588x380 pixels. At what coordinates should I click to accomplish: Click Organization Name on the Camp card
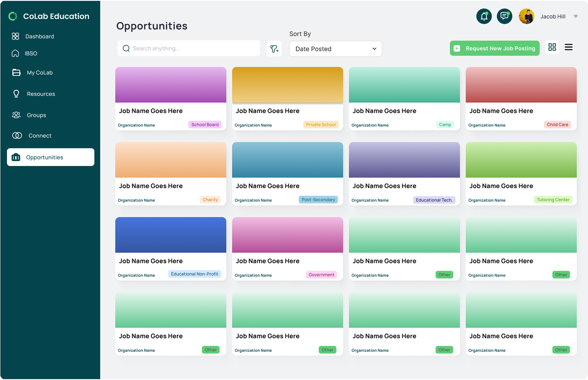tap(370, 125)
